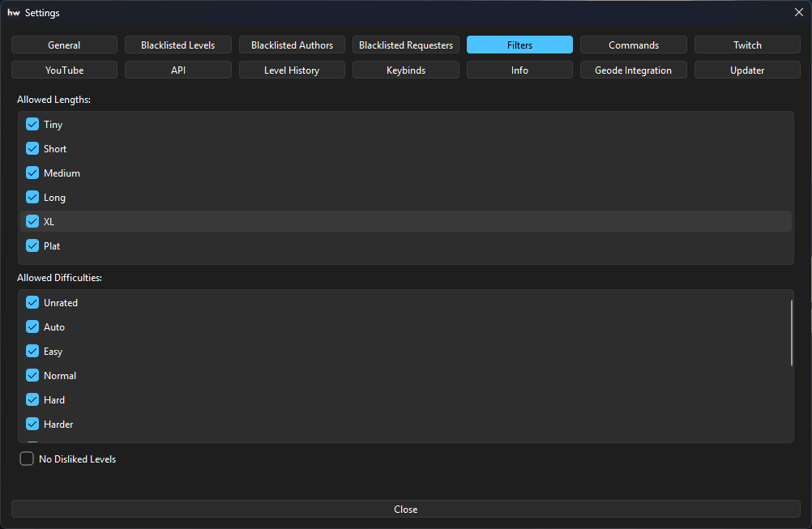The image size is (812, 529).
Task: Select the Filters tab
Action: 519,45
